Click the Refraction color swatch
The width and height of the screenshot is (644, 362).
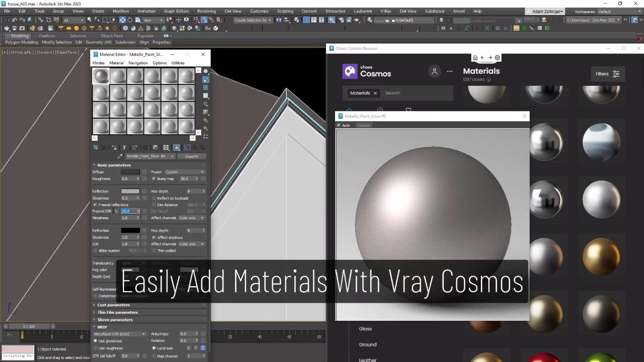pos(130,230)
